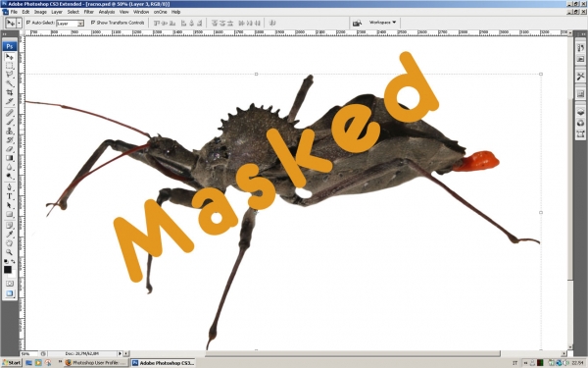Select the Hand tool
The image size is (588, 368).
[x=10, y=243]
